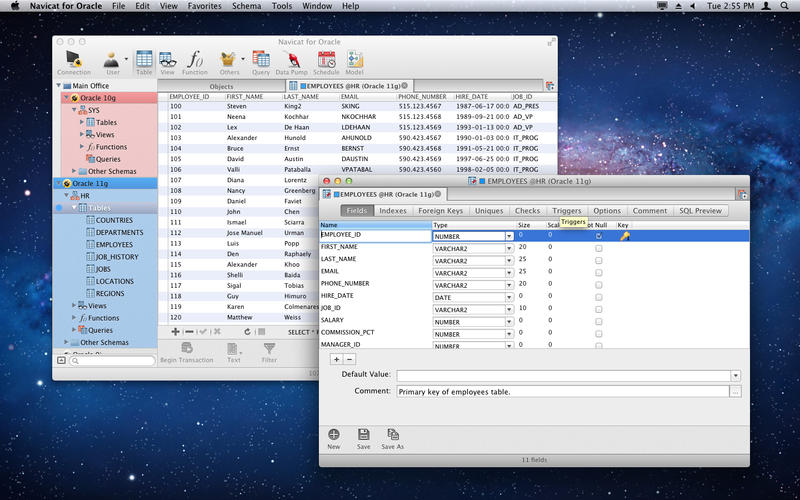This screenshot has height=500, width=800.
Task: Click the sidebar search field
Action: [112, 360]
